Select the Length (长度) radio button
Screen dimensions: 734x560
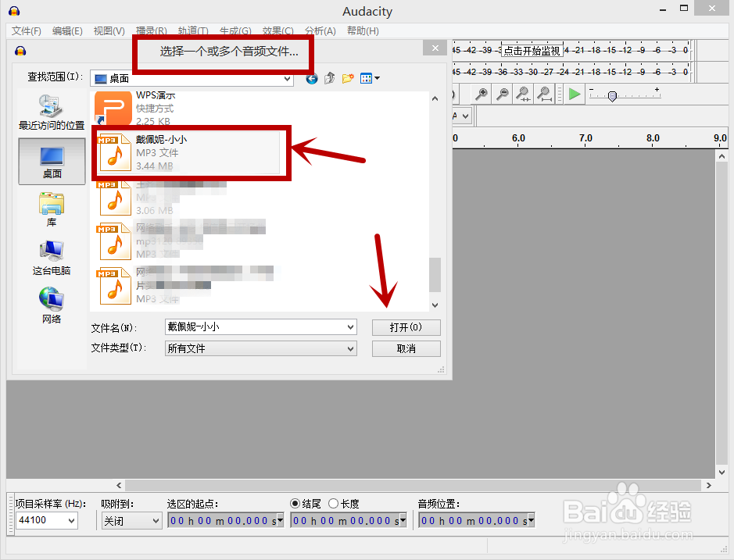(333, 504)
